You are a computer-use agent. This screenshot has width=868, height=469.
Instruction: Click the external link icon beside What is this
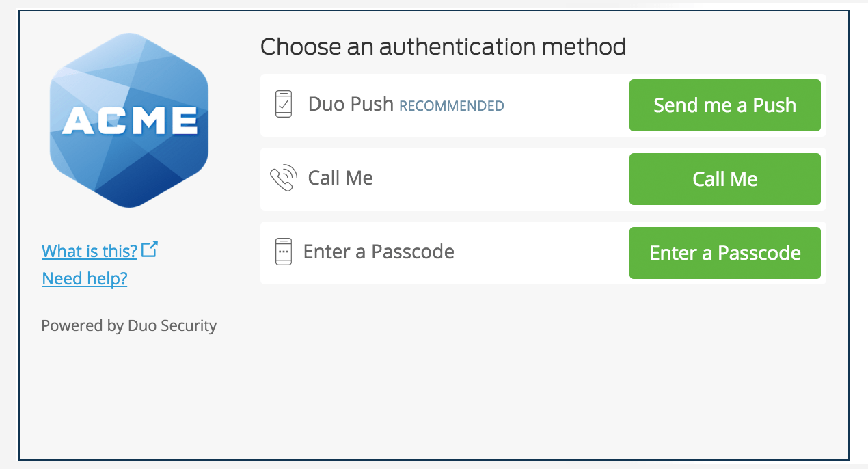150,248
